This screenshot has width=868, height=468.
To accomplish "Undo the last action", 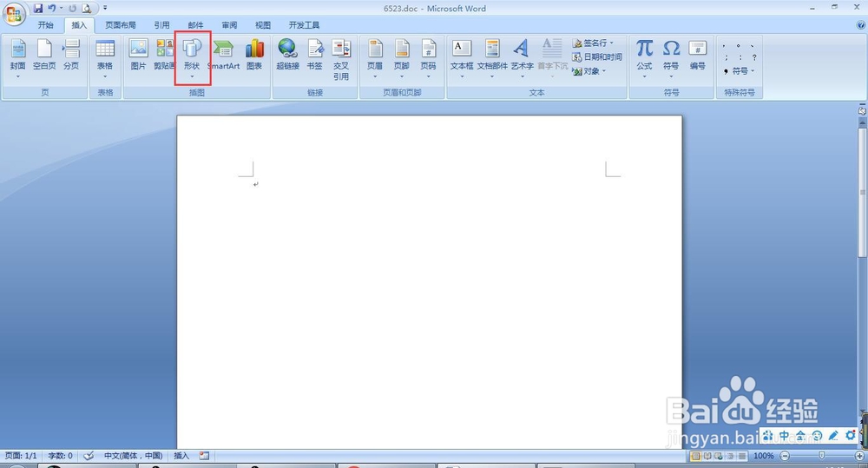I will click(51, 9).
